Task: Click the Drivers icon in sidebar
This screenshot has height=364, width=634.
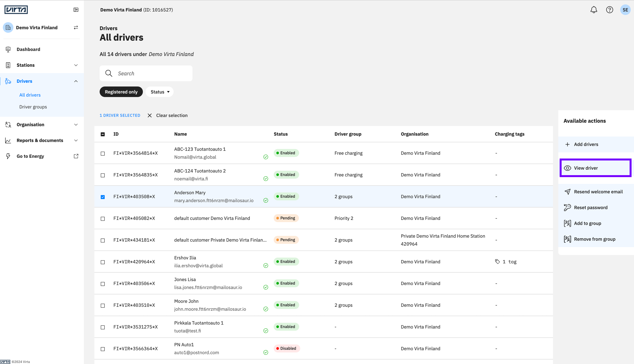Action: point(8,81)
